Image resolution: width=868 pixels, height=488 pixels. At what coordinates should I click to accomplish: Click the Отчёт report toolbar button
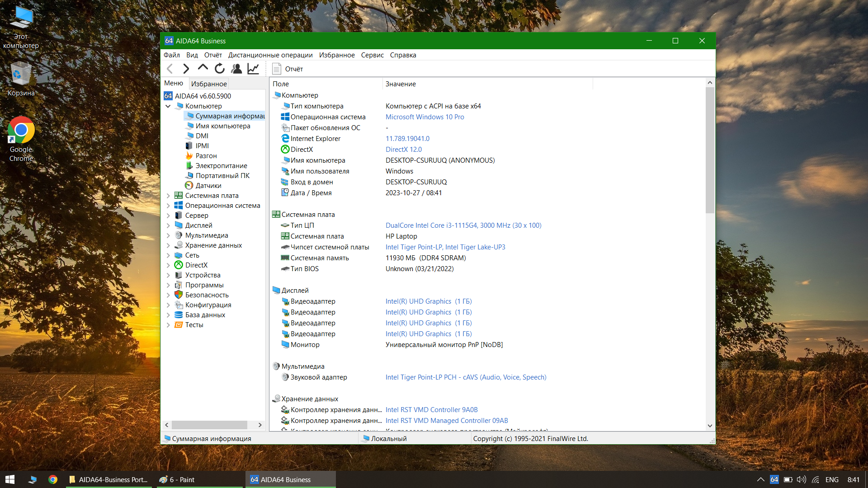[x=288, y=69]
